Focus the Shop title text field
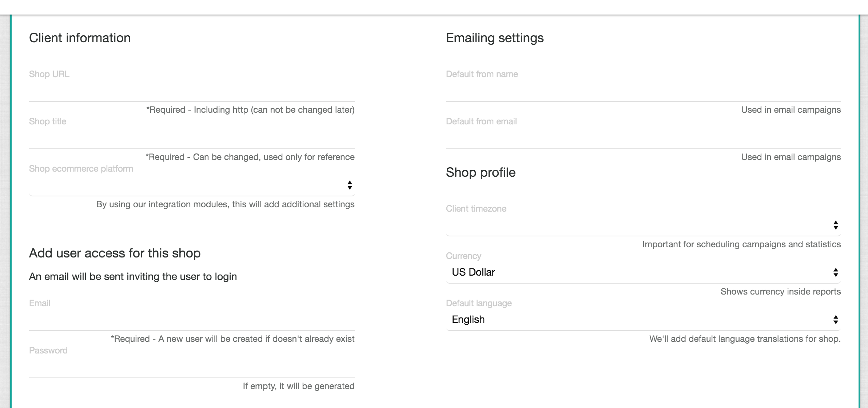The width and height of the screenshot is (868, 408). [192, 138]
